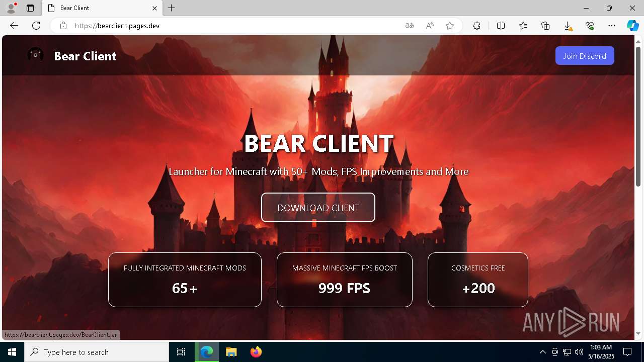Go back to the previous page

14,26
